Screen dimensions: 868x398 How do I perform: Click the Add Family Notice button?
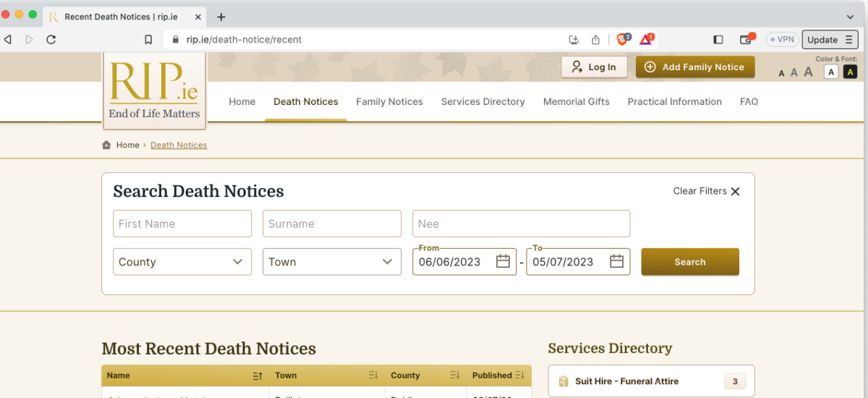click(695, 67)
